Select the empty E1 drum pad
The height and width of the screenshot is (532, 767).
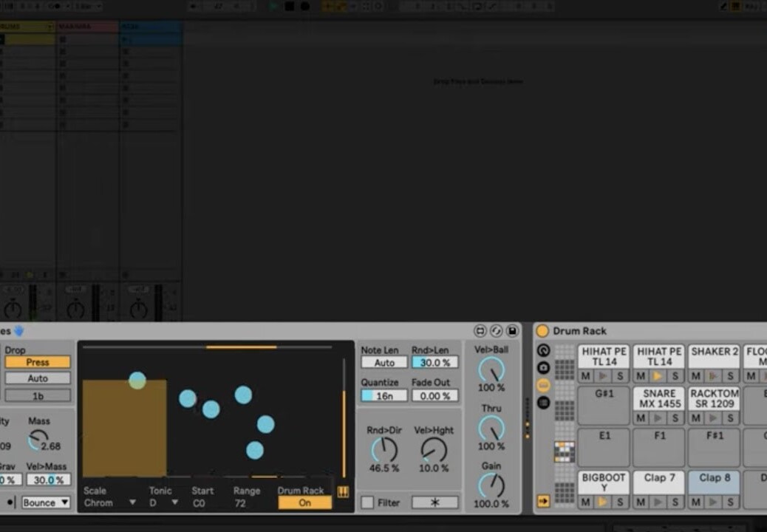(x=604, y=447)
